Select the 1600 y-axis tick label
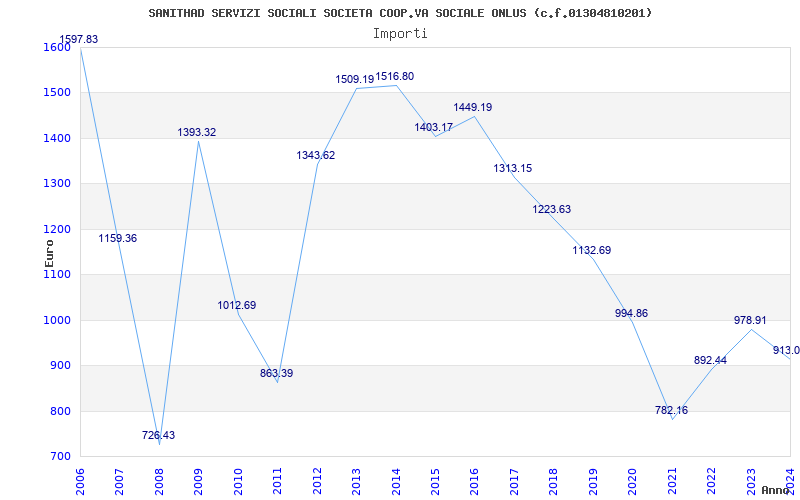 pyautogui.click(x=57, y=47)
